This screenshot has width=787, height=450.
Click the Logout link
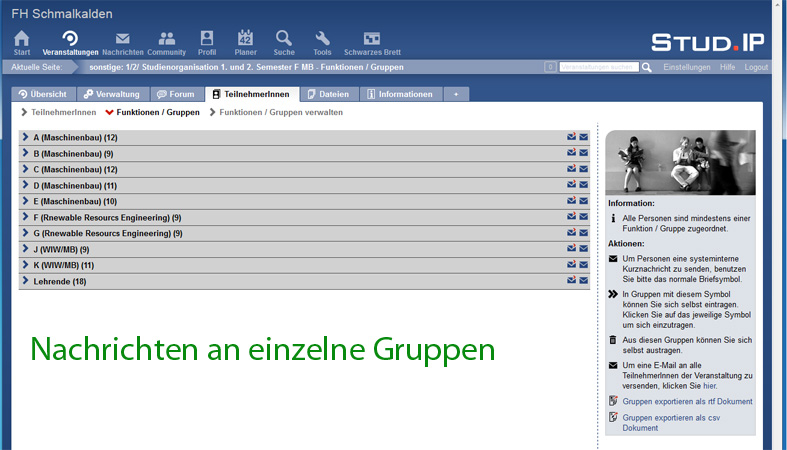[x=756, y=67]
